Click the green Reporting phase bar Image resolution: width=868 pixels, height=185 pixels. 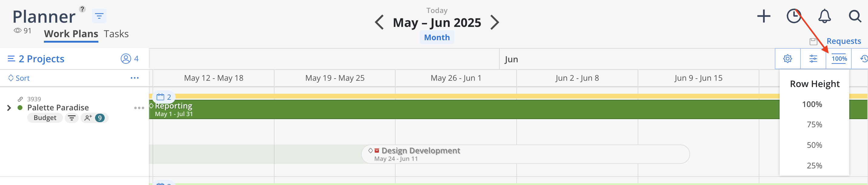(464, 109)
